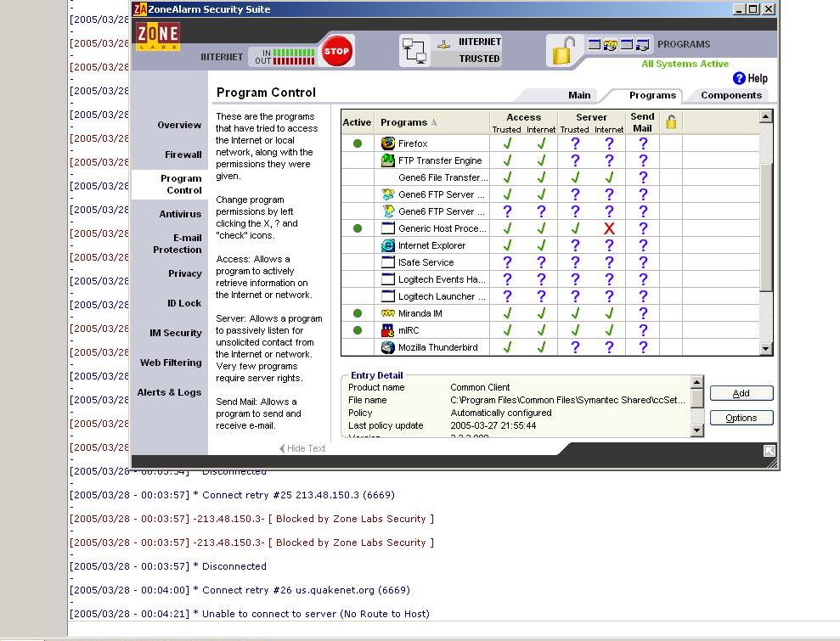Toggle Mozilla Thunderbird Server Trusted permission

click(x=575, y=347)
